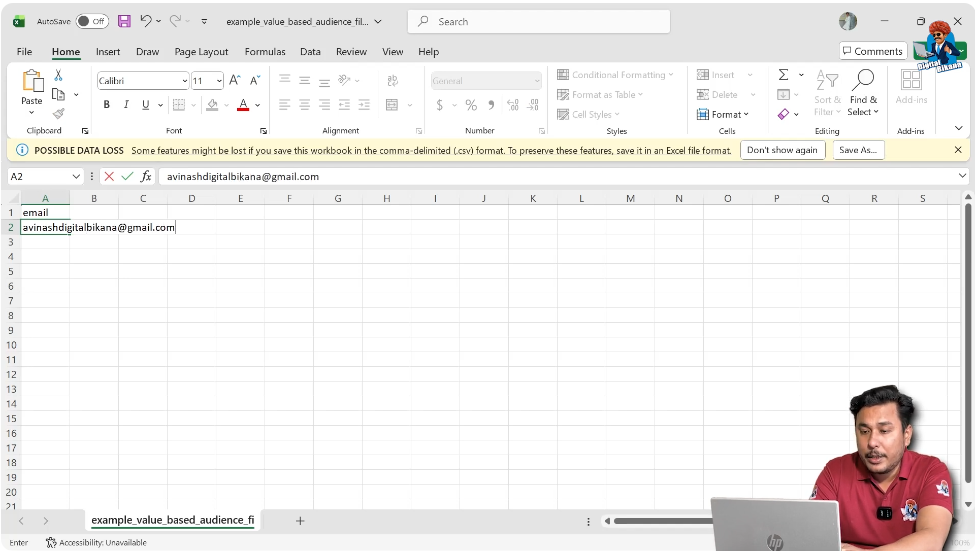Open the Format cells dropdown

(x=723, y=114)
